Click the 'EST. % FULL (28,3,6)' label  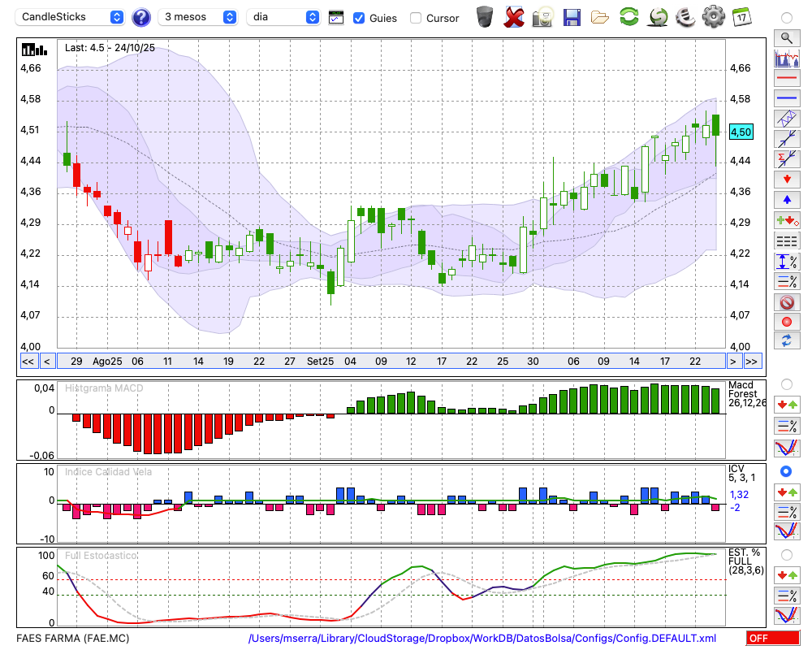pos(746,561)
